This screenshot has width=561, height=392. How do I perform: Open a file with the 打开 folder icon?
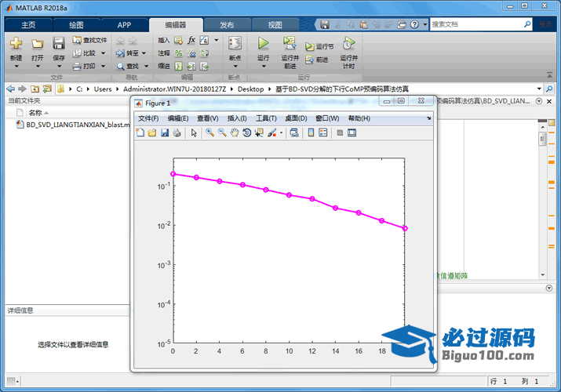(37, 43)
